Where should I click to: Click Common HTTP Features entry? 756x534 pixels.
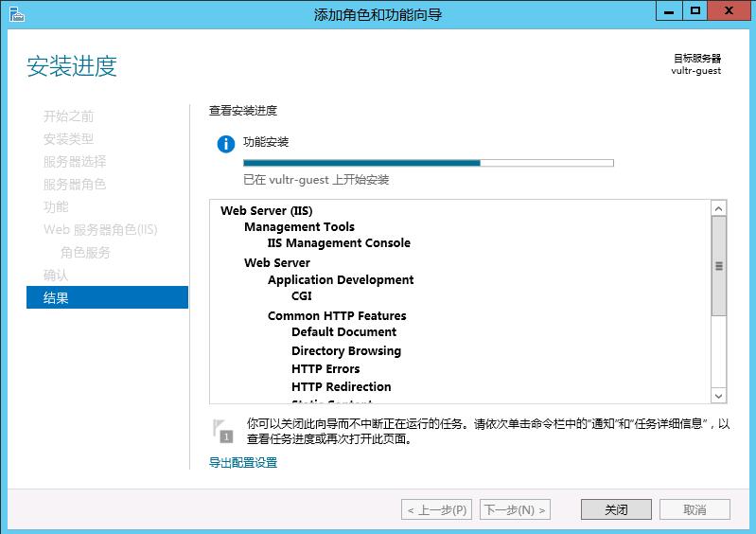pyautogui.click(x=337, y=316)
